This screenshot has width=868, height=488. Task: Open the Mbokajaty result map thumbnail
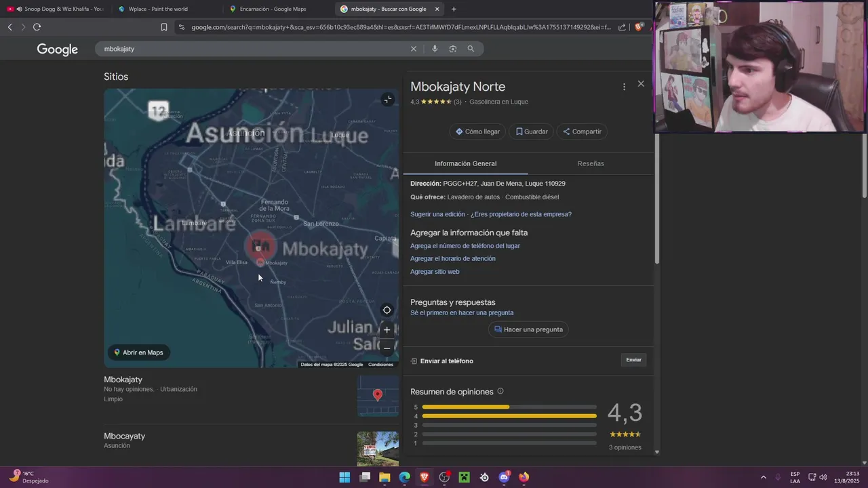378,396
